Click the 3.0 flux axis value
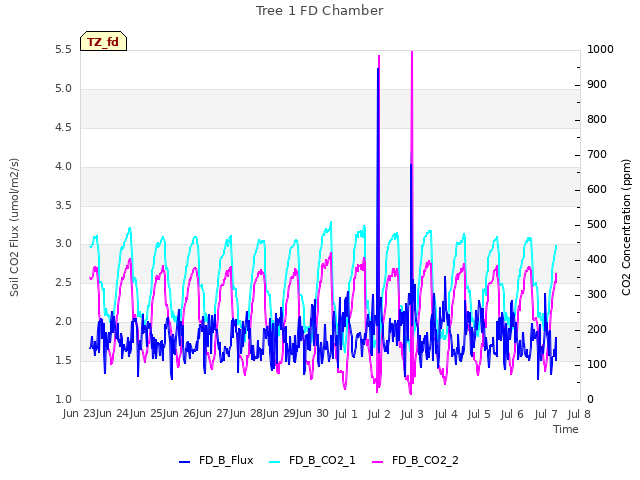Viewport: 640px width, 480px height. (x=63, y=244)
